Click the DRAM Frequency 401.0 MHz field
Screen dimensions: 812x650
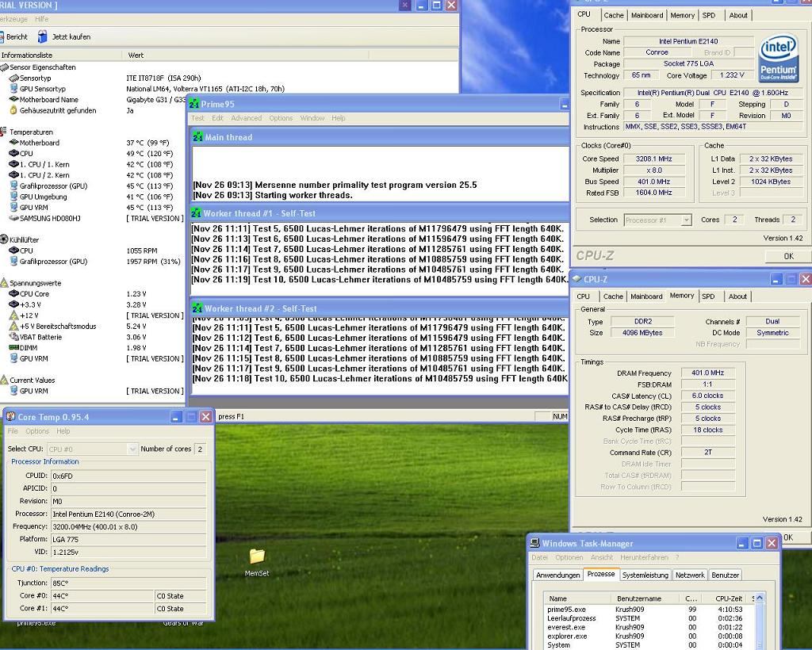point(707,373)
